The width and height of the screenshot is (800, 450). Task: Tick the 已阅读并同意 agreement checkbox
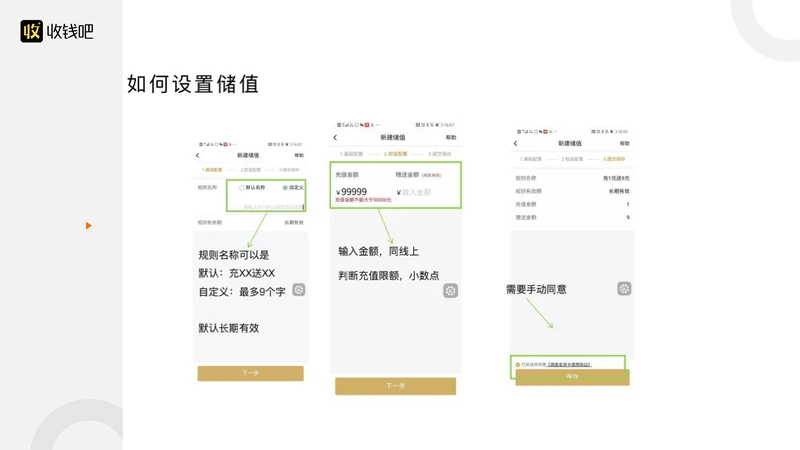518,365
